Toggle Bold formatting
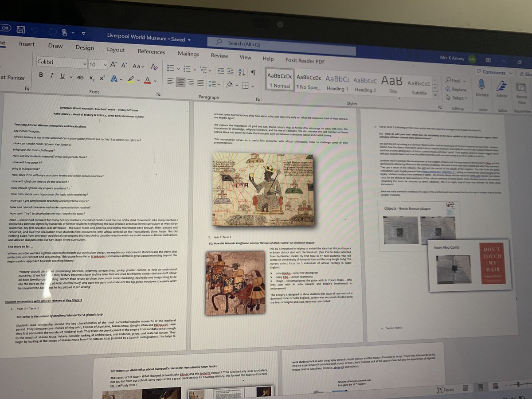Image resolution: width=532 pixels, height=399 pixels. point(41,75)
